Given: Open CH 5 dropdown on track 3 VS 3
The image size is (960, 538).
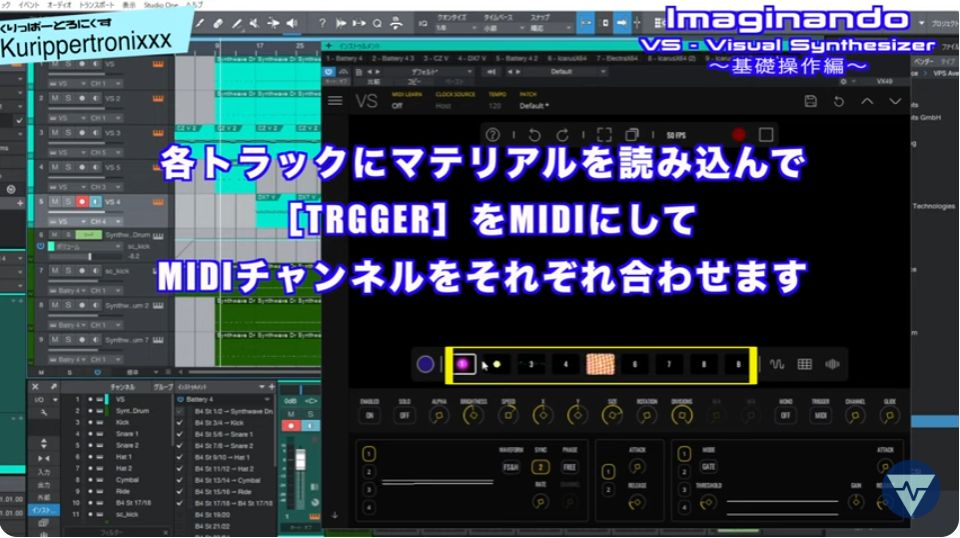Looking at the screenshot, I should [105, 152].
